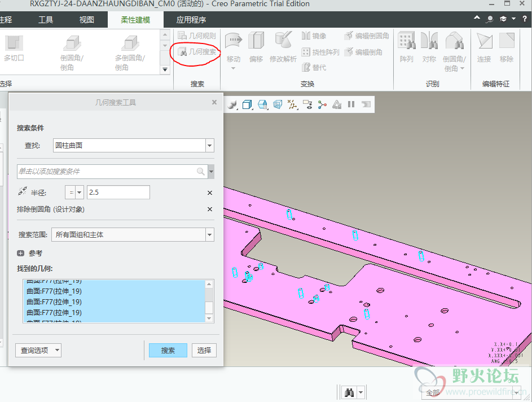Toggle annotation display icon

coord(307,104)
